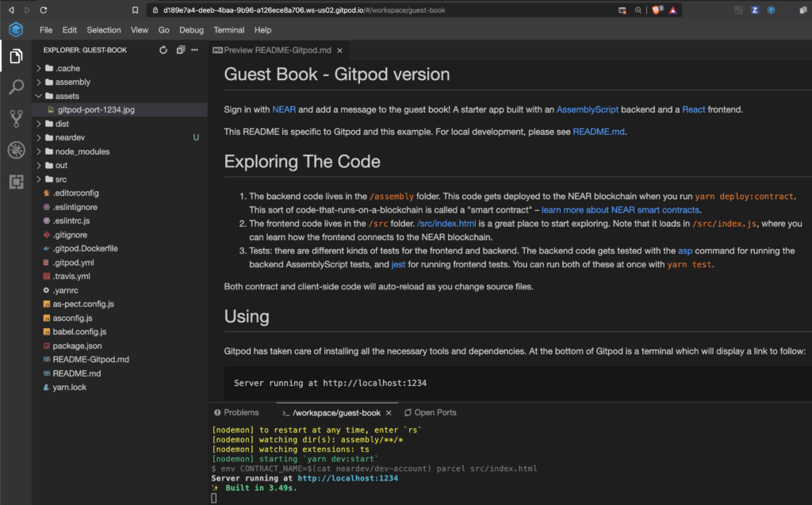Close the /workspace/guest-book terminal tab
812x505 pixels.
(389, 413)
